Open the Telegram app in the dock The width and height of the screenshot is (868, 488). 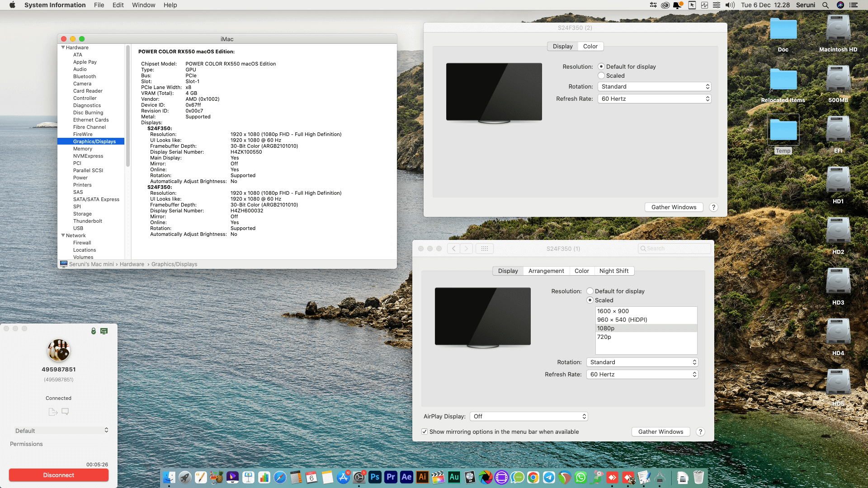pyautogui.click(x=549, y=477)
